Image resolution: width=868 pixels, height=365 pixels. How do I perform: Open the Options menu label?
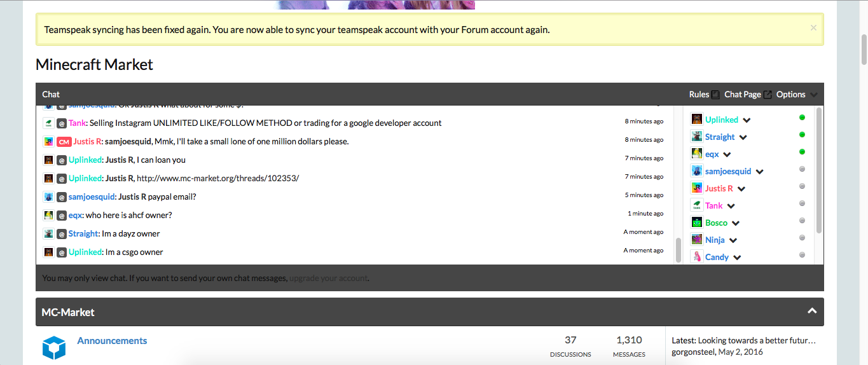pos(791,94)
